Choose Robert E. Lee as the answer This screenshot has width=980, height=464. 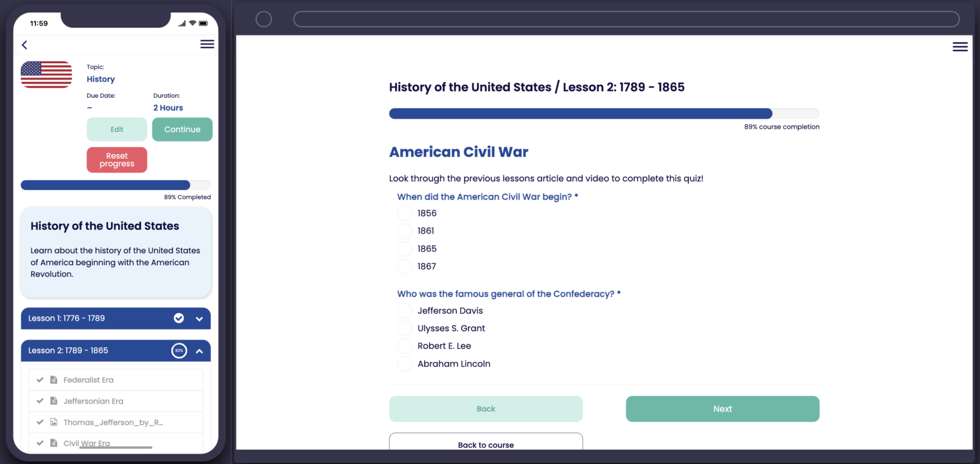(405, 346)
